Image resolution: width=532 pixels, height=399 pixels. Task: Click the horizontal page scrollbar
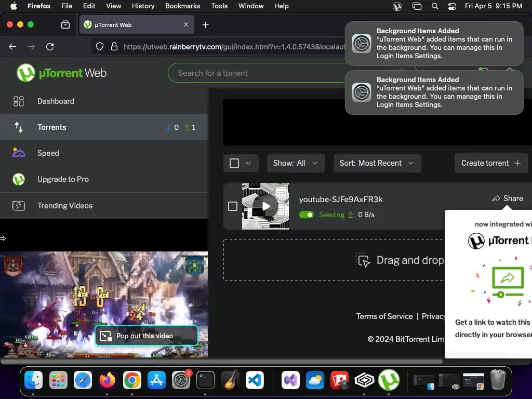point(221,362)
